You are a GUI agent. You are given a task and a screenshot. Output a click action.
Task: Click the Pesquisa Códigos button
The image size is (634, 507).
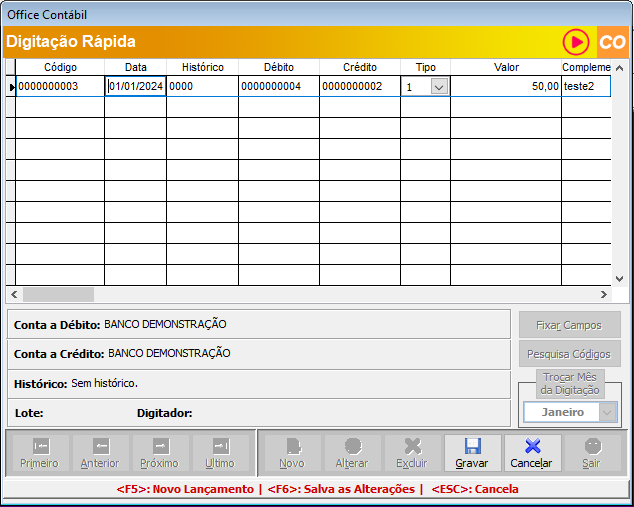pyautogui.click(x=569, y=353)
